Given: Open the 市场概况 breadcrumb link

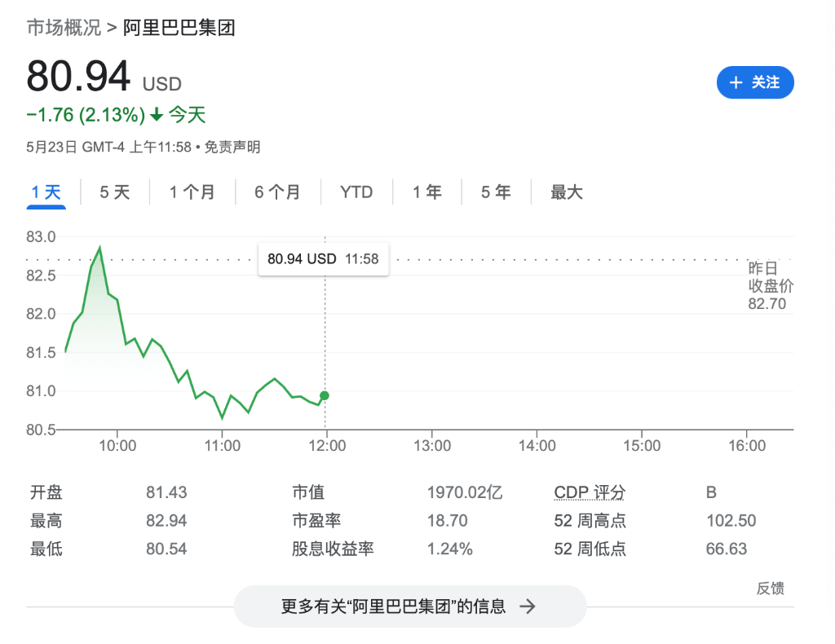Looking at the screenshot, I should pos(64,28).
